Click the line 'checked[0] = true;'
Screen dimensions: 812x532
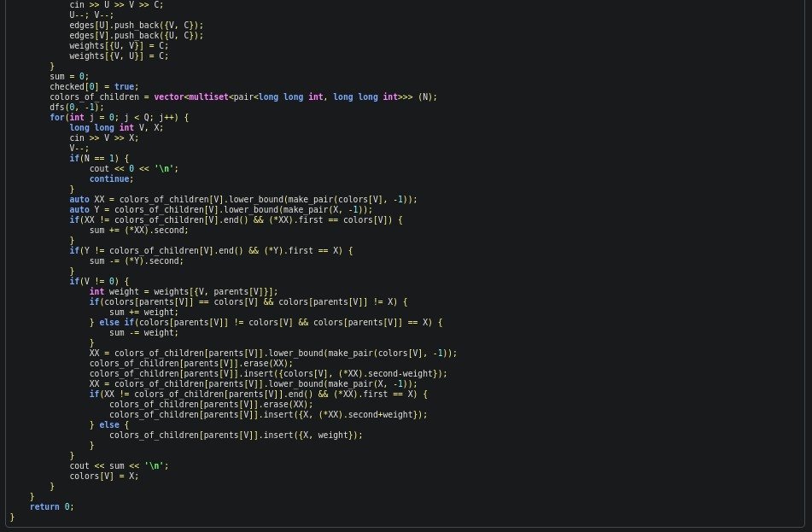click(x=94, y=87)
